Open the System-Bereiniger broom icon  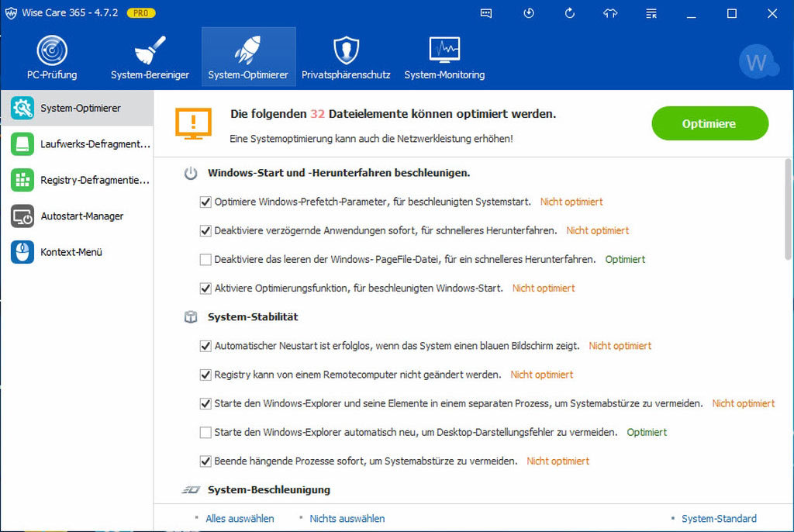click(150, 50)
